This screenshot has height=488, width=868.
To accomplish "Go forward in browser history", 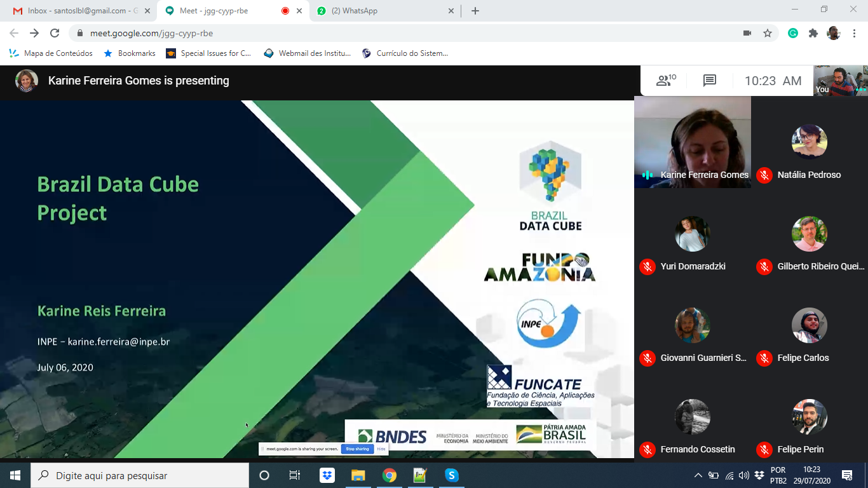I will [34, 33].
